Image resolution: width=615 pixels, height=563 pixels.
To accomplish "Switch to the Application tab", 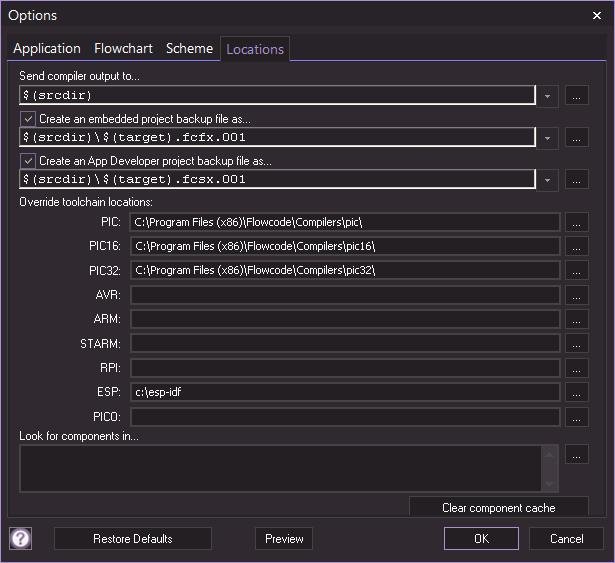I will point(47,48).
